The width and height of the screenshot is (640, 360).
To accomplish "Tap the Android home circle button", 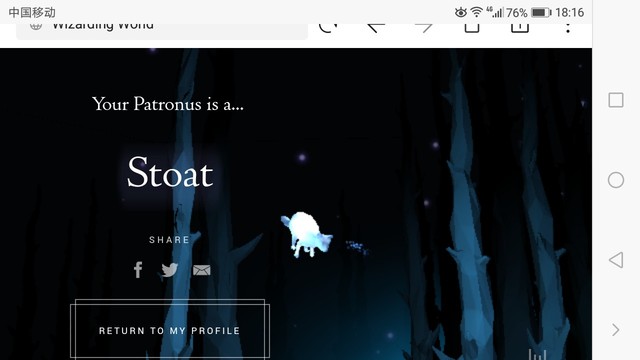I will 616,180.
